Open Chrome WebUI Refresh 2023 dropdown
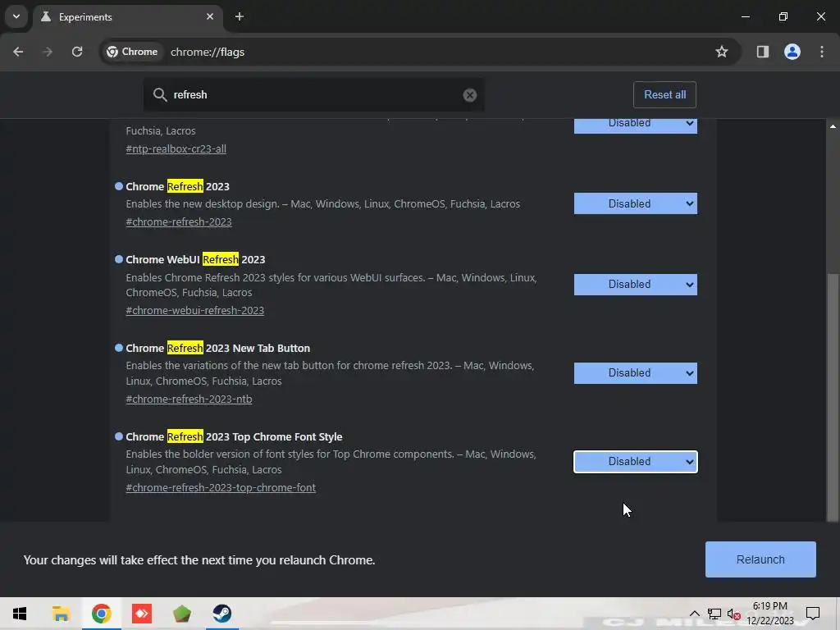This screenshot has width=840, height=630. coord(636,285)
